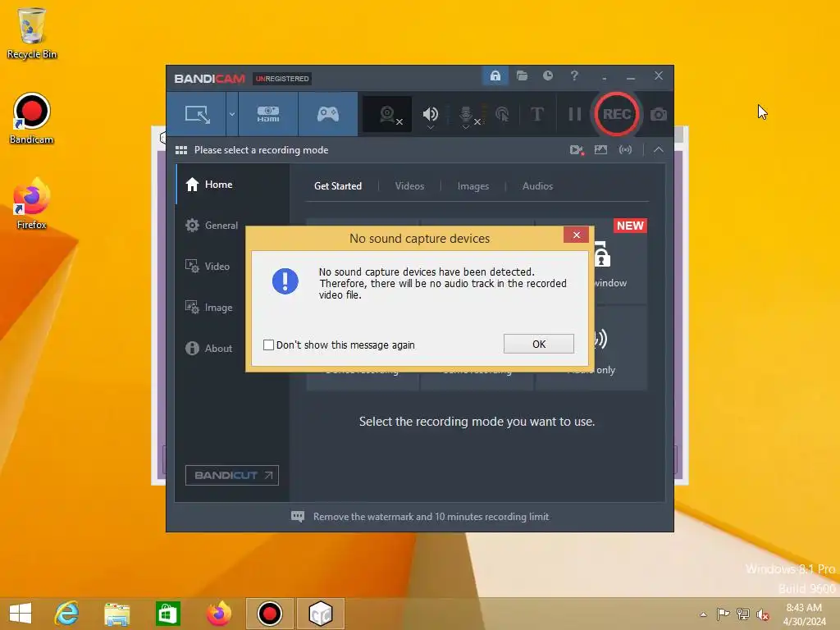Image resolution: width=840 pixels, height=630 pixels.
Task: Collapse the panel with chevron up
Action: 659,150
